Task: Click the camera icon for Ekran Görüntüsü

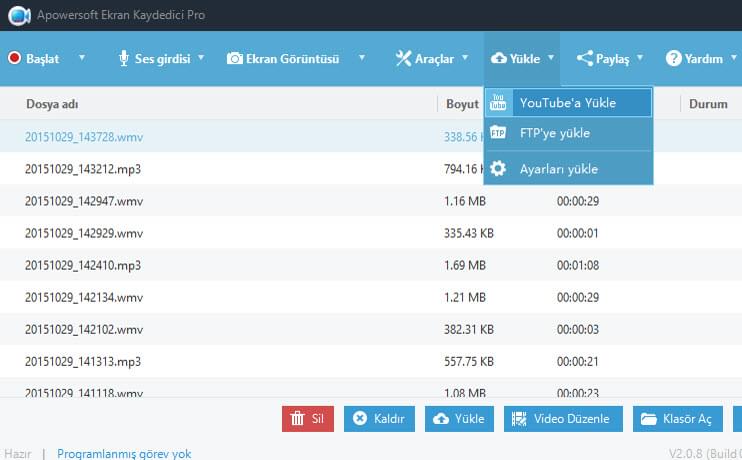Action: [x=234, y=59]
